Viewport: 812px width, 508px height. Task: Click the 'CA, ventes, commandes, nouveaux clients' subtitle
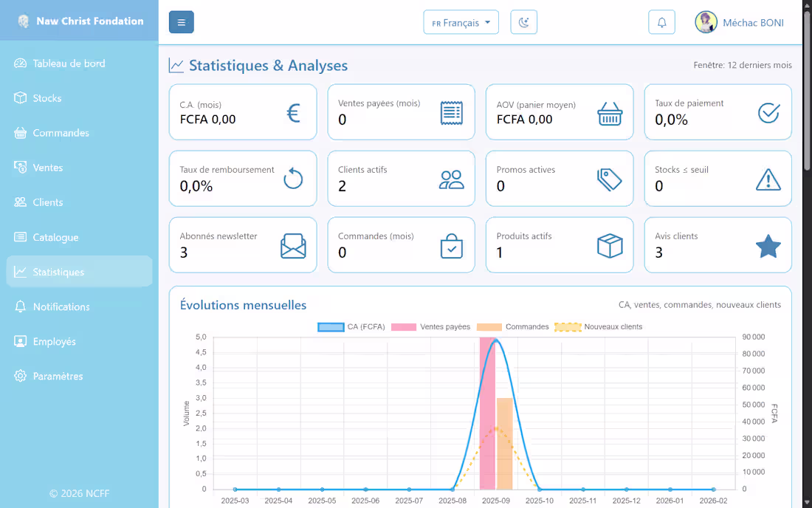[700, 305]
